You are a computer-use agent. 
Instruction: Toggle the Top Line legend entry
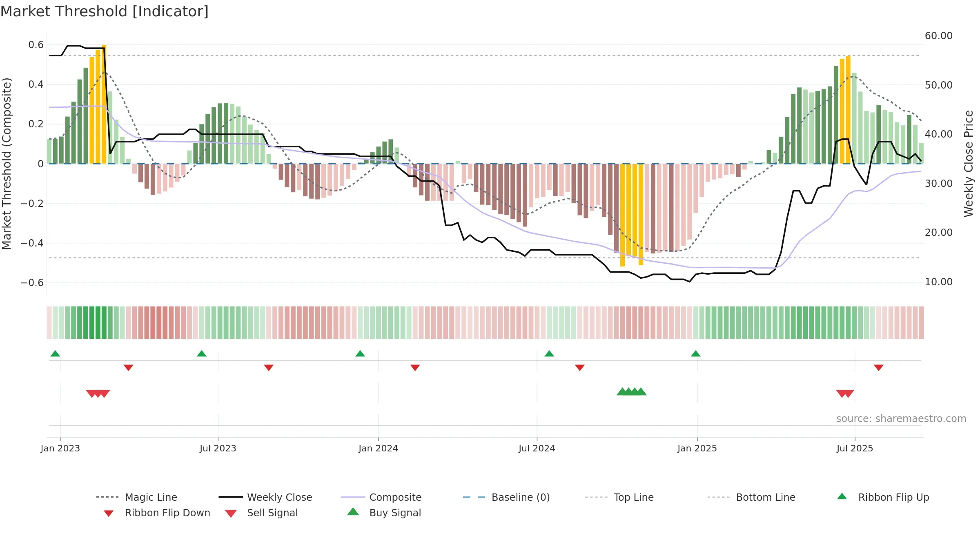619,497
